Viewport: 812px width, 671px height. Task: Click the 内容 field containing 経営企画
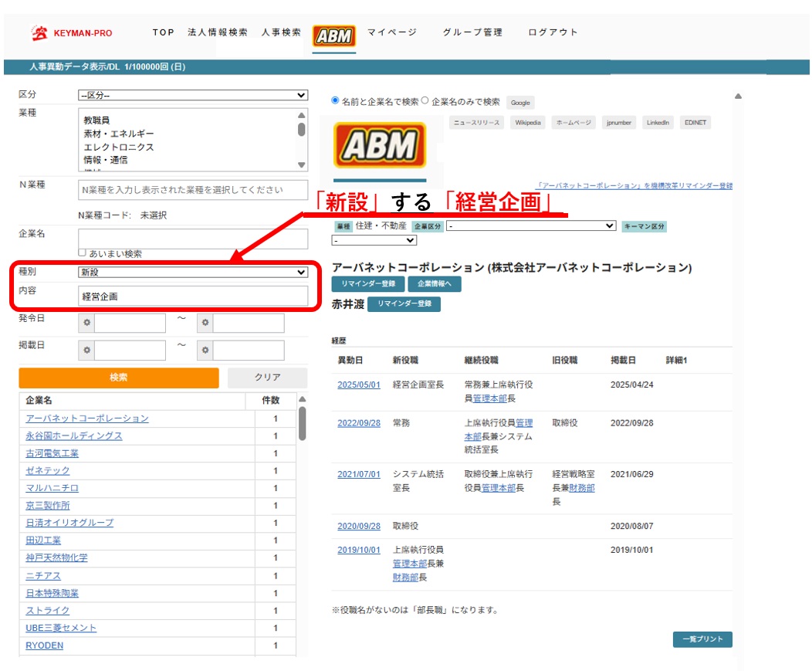tap(193, 297)
